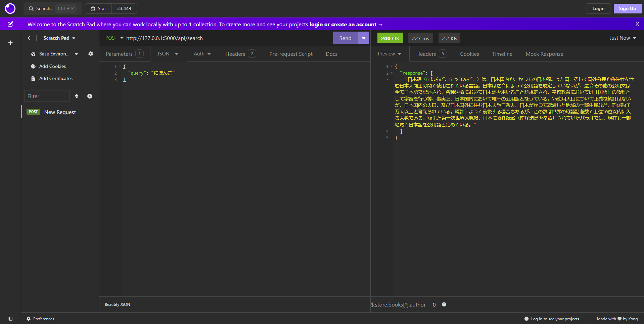This screenshot has width=644, height=324.
Task: Open the Mock Response tab
Action: coord(544,54)
